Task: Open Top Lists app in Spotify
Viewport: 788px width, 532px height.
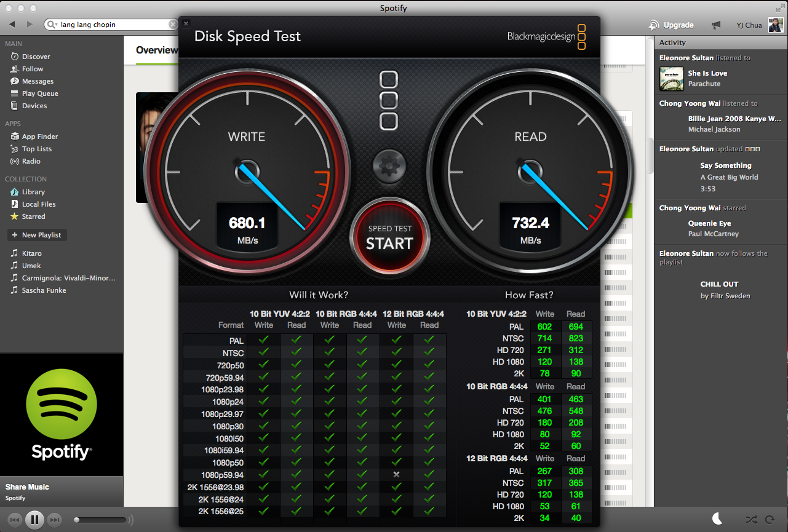Action: [37, 149]
